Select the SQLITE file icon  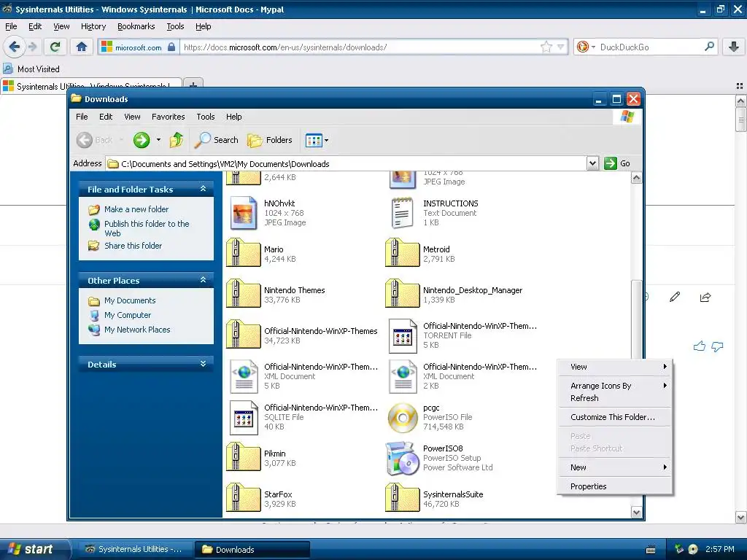244,418
